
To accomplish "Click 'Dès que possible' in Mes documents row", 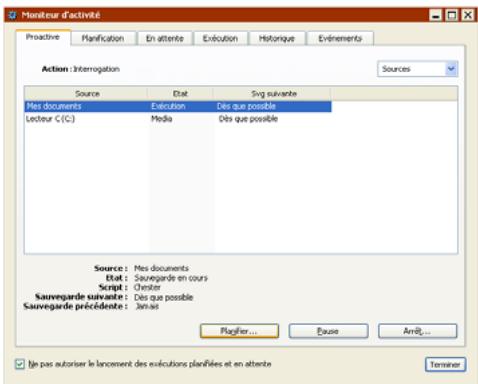I will [x=246, y=106].
